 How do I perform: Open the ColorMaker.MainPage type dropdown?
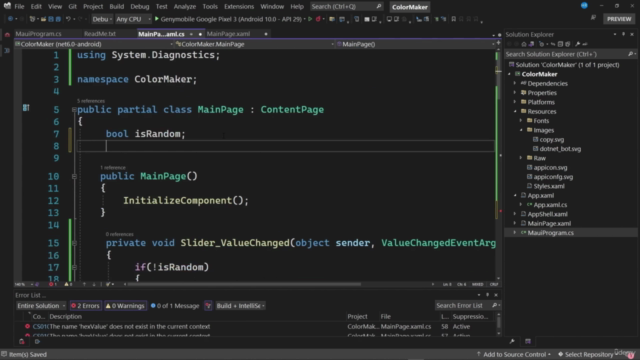[x=255, y=44]
